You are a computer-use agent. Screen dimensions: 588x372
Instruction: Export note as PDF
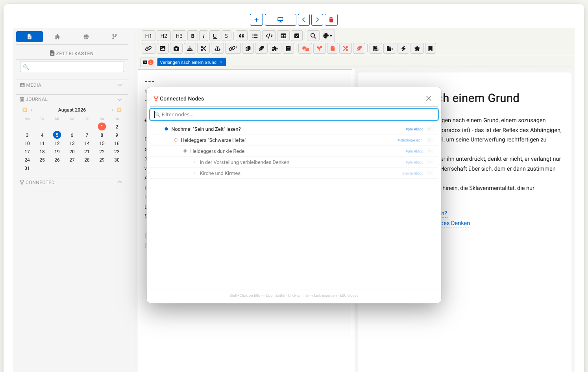(376, 48)
